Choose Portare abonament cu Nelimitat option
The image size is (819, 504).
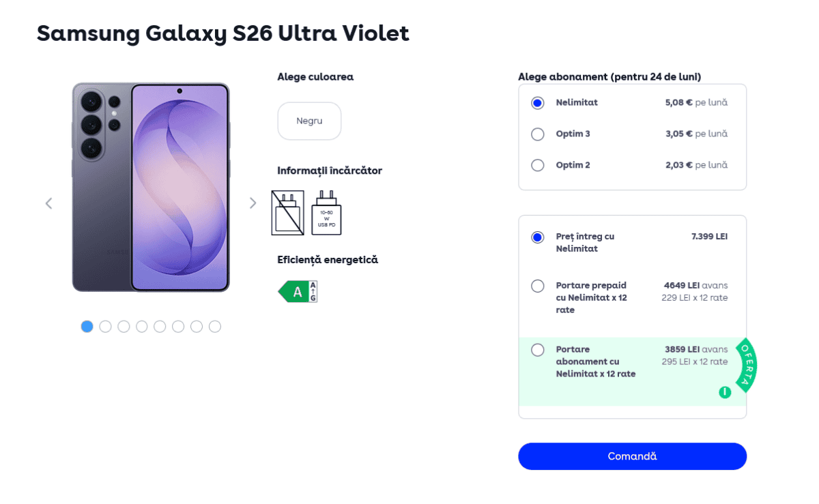(x=538, y=350)
